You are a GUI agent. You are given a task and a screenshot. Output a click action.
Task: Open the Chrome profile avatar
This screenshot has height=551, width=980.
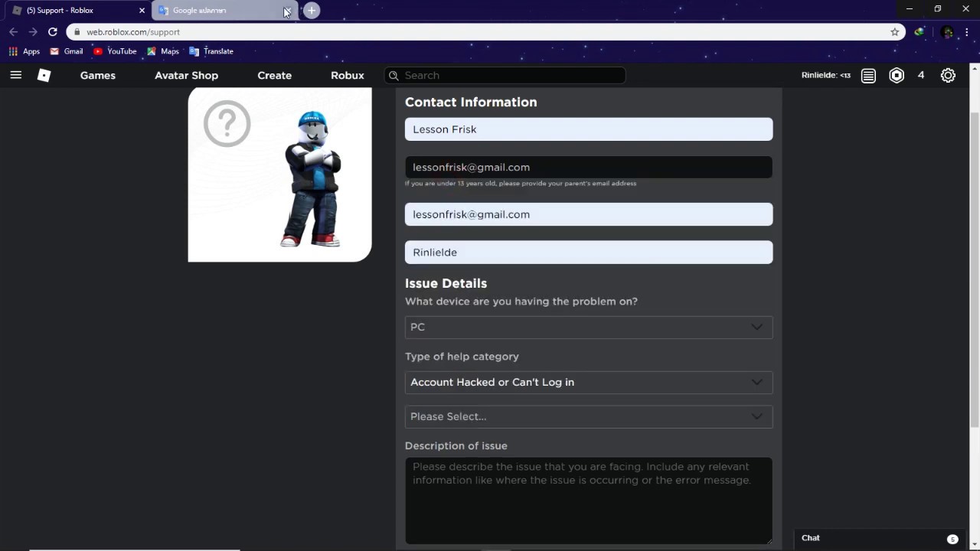pyautogui.click(x=947, y=32)
